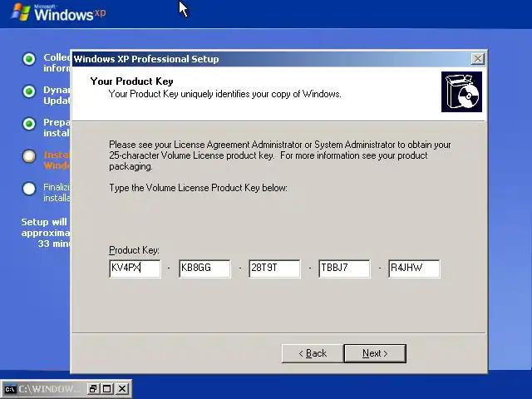This screenshot has height=399, width=532.
Task: Click the setup box and CD icon
Action: pyautogui.click(x=461, y=91)
